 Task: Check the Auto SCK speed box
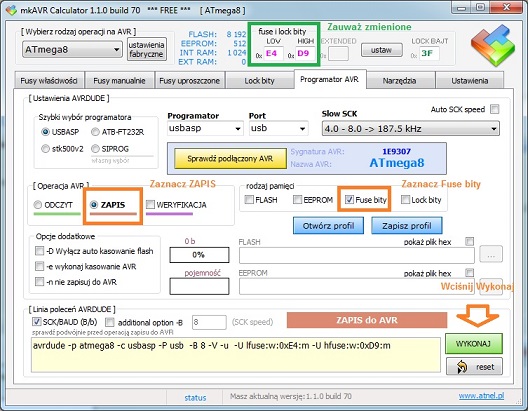tap(494, 109)
